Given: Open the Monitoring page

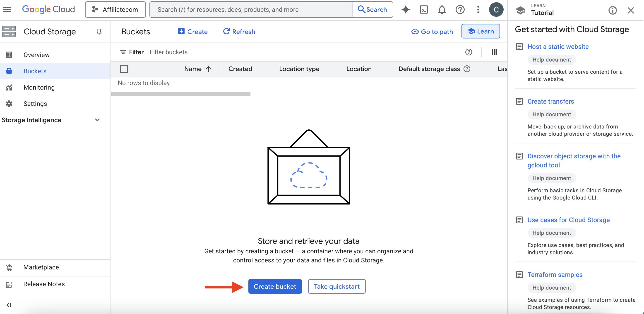Looking at the screenshot, I should [x=55, y=87].
